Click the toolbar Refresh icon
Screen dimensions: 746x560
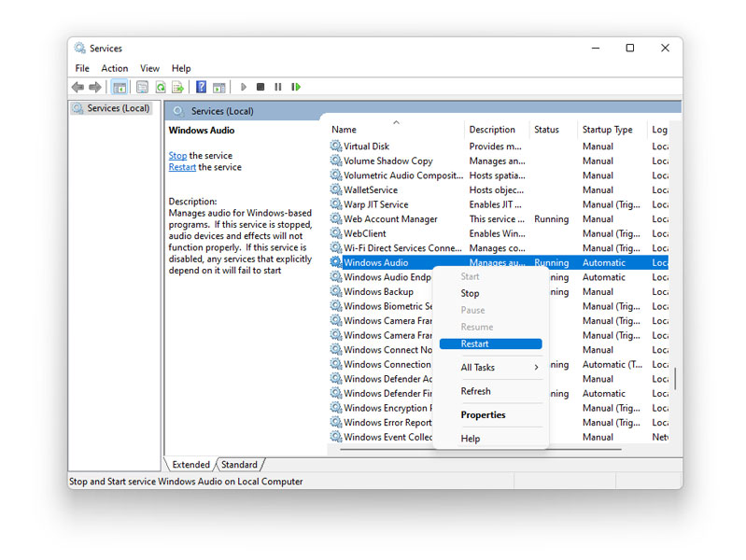point(161,87)
